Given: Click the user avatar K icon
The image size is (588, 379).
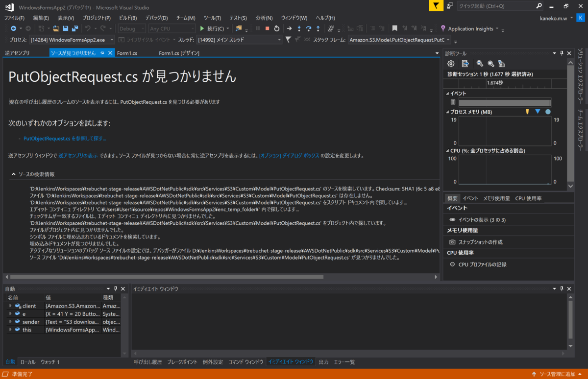Looking at the screenshot, I should (x=580, y=18).
